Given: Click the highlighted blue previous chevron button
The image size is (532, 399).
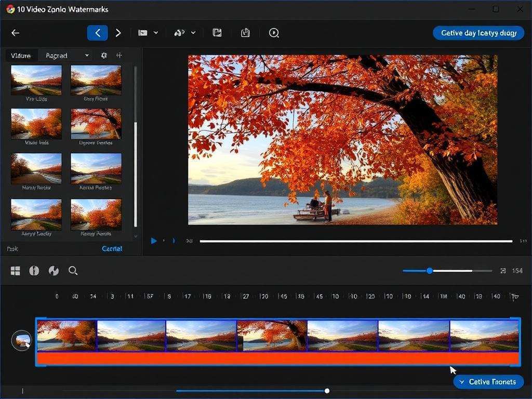Looking at the screenshot, I should [x=97, y=33].
